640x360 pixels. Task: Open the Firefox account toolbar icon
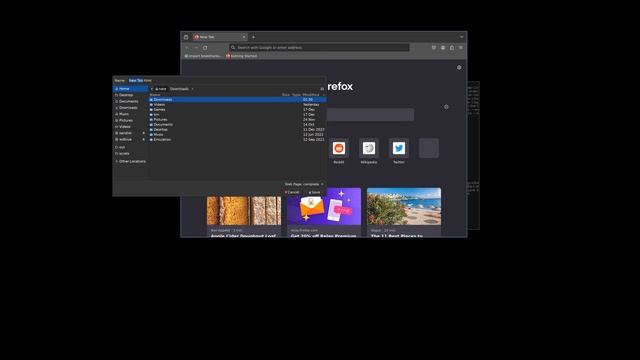[x=443, y=48]
